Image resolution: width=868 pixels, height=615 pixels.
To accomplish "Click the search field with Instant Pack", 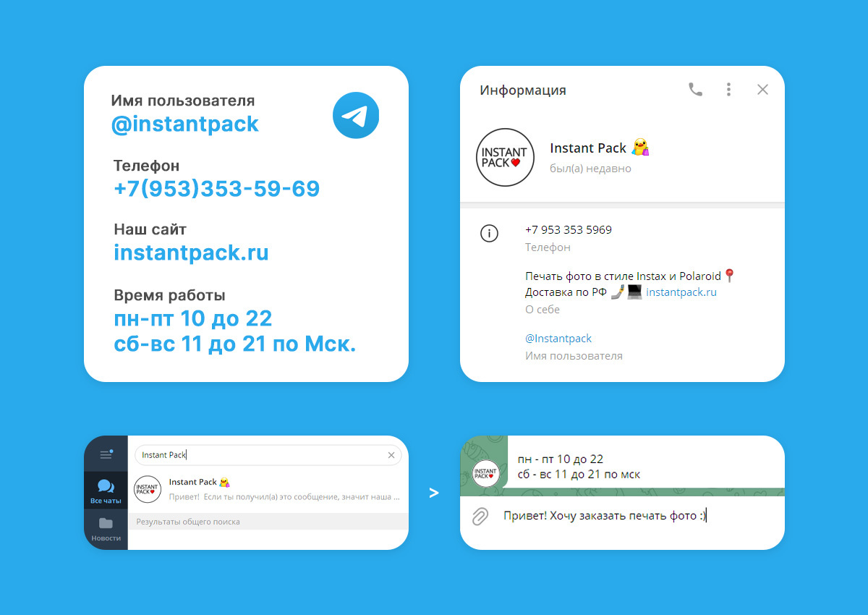I will click(x=268, y=455).
